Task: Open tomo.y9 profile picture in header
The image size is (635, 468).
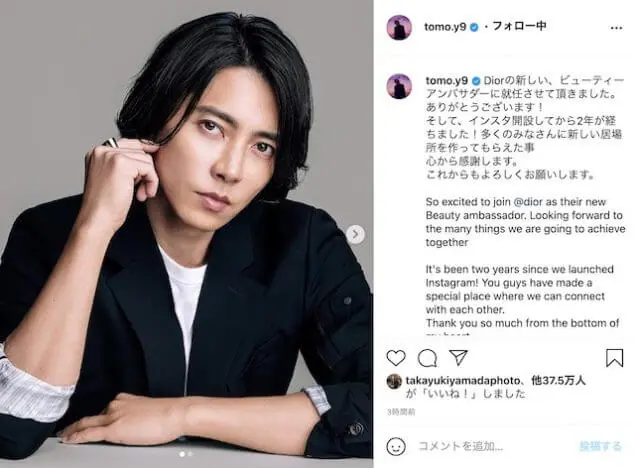Action: (x=399, y=28)
